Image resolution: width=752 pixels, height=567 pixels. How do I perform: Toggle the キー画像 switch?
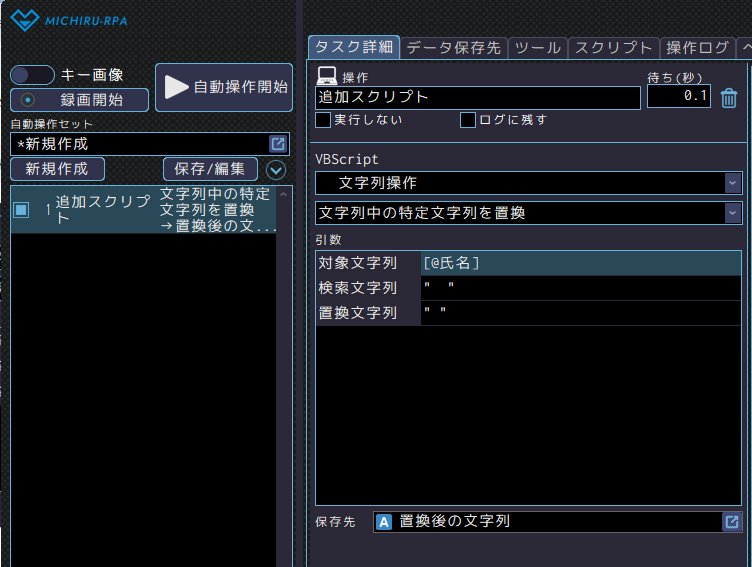click(x=32, y=75)
